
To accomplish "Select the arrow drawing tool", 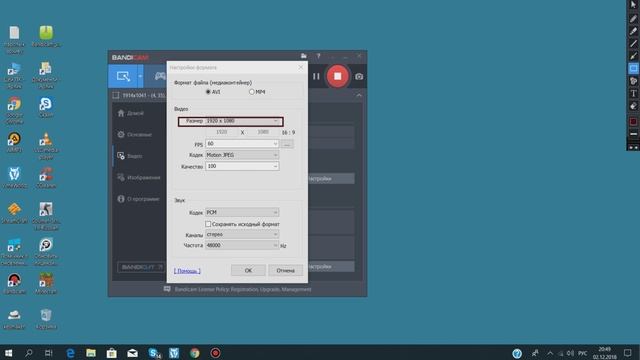I will click(x=633, y=56).
